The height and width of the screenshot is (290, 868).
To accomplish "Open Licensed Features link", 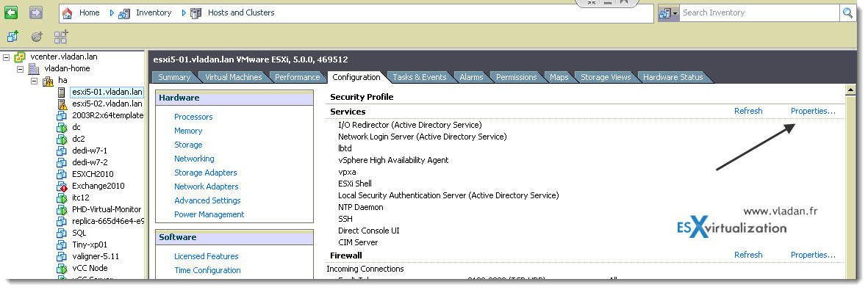I will click(x=206, y=256).
